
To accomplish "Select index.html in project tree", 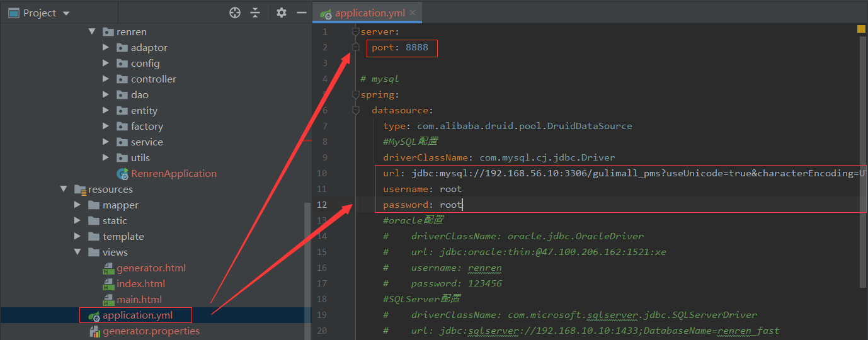I will pyautogui.click(x=141, y=283).
